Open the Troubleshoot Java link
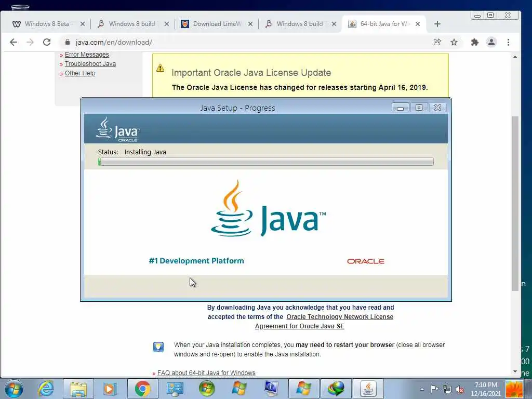 (90, 64)
